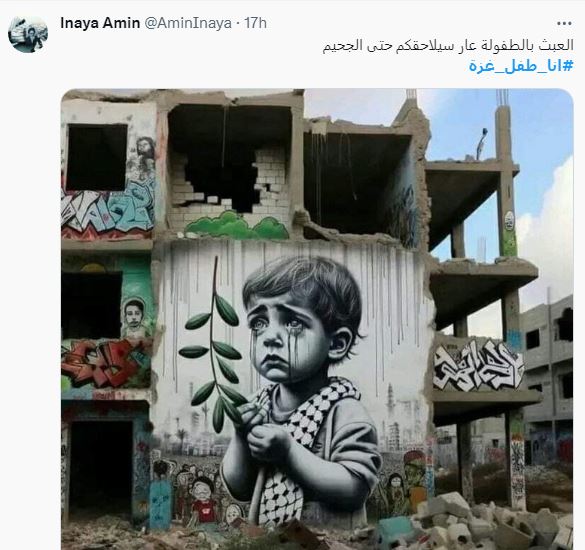
Task: Click cartoon kid in red shirt graffiti
Action: pos(203,500)
